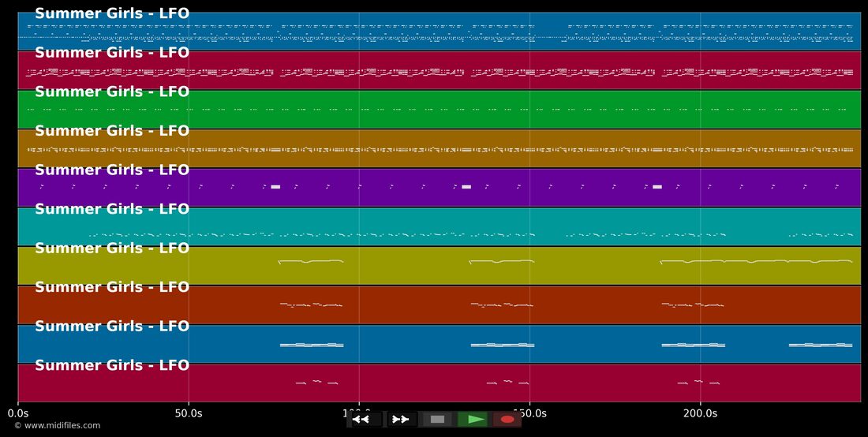868x437 pixels.
Task: Click the gray stop button
Action: click(x=437, y=420)
